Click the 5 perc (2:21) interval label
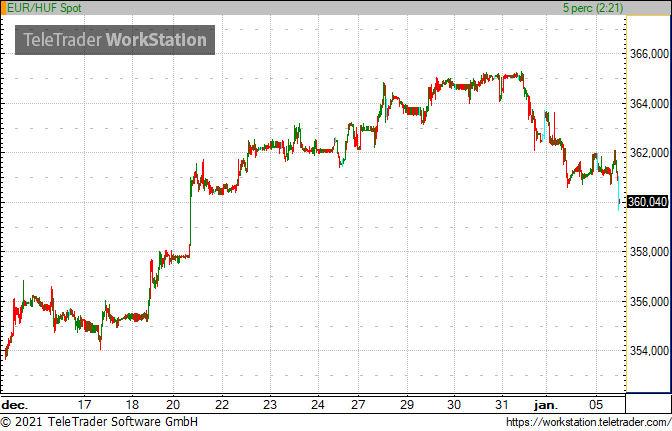 (593, 8)
